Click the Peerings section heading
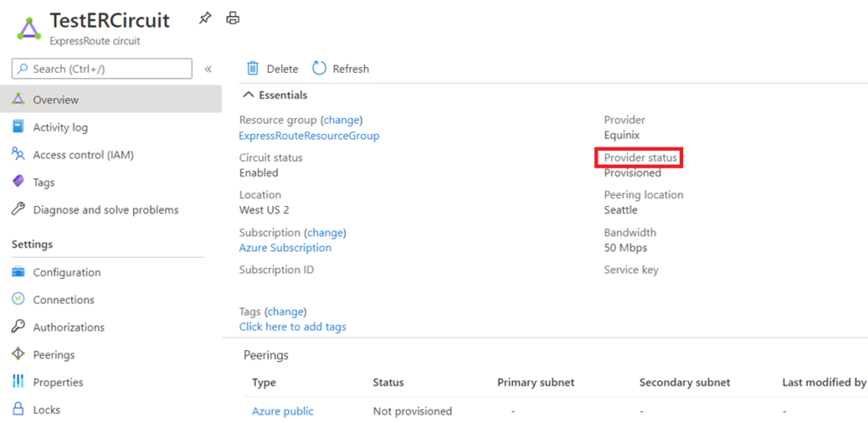868x423 pixels. [x=265, y=355]
